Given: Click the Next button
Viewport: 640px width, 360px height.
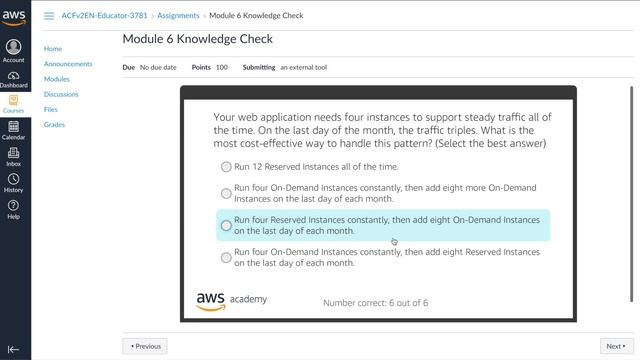Looking at the screenshot, I should (616, 346).
